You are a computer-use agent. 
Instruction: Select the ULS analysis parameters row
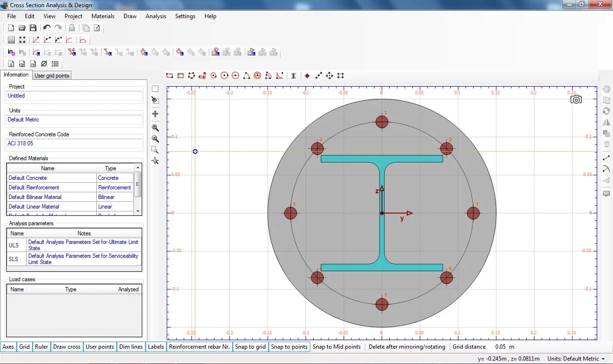click(74, 245)
